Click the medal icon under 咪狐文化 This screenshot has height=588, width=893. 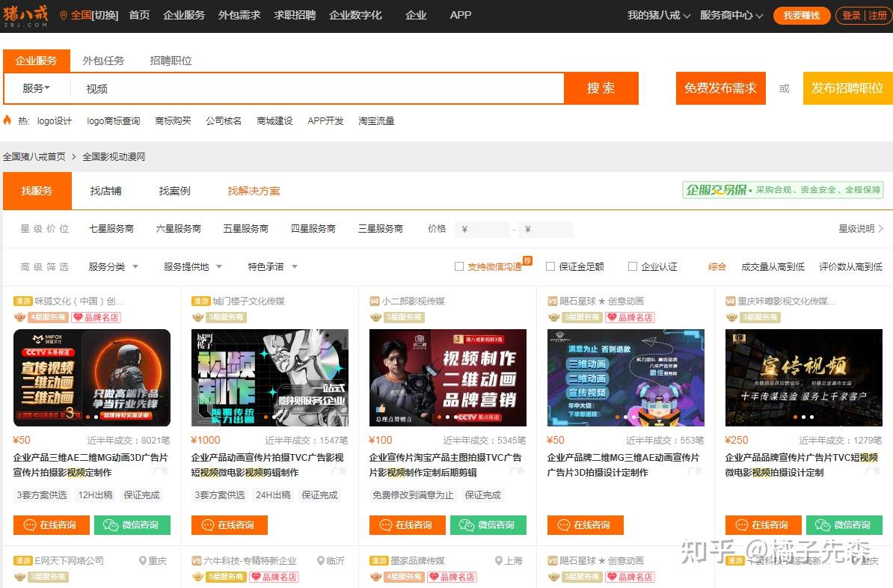[x=20, y=317]
